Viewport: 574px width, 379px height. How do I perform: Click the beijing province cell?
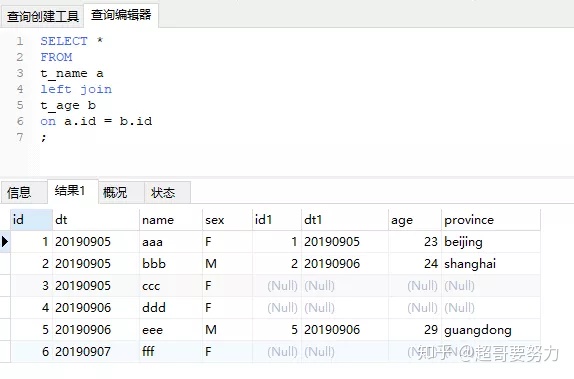coord(491,242)
